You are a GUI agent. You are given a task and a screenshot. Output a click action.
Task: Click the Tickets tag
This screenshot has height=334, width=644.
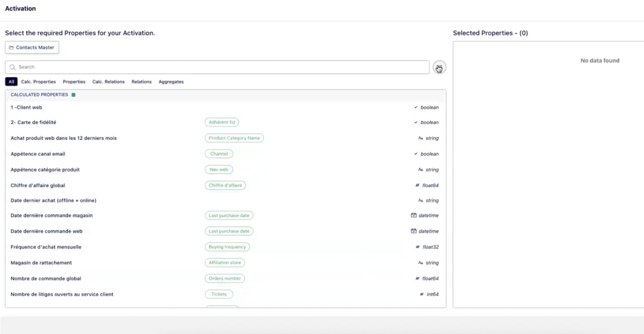pos(219,294)
